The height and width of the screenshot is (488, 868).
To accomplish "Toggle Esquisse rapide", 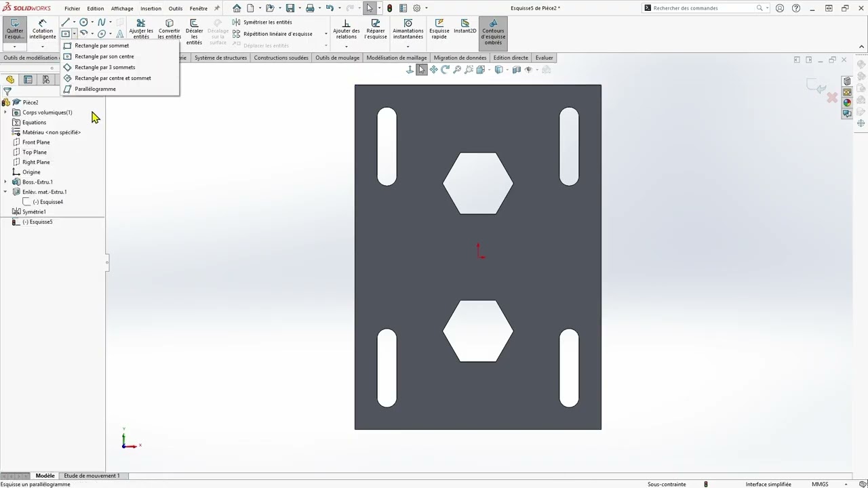I will click(439, 30).
